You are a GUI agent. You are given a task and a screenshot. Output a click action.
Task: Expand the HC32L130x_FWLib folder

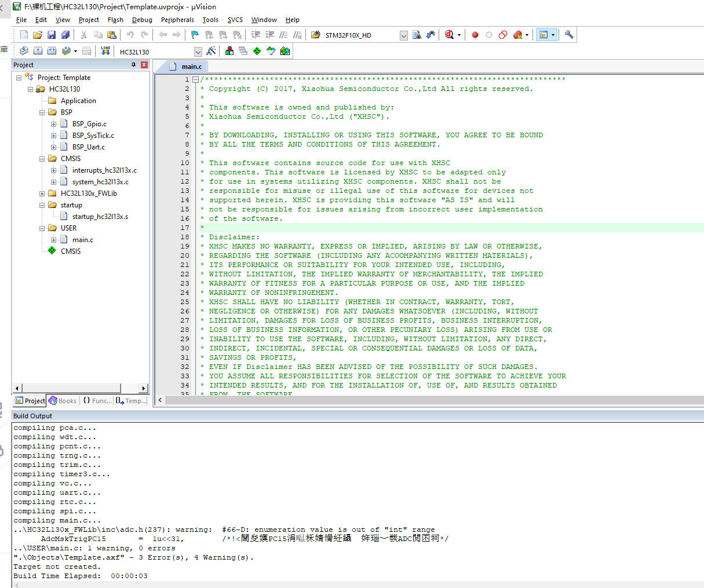tap(42, 193)
